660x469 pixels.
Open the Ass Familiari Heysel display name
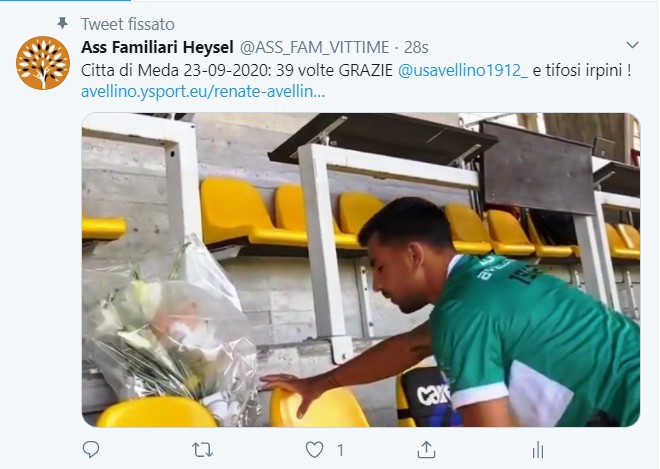click(x=157, y=47)
